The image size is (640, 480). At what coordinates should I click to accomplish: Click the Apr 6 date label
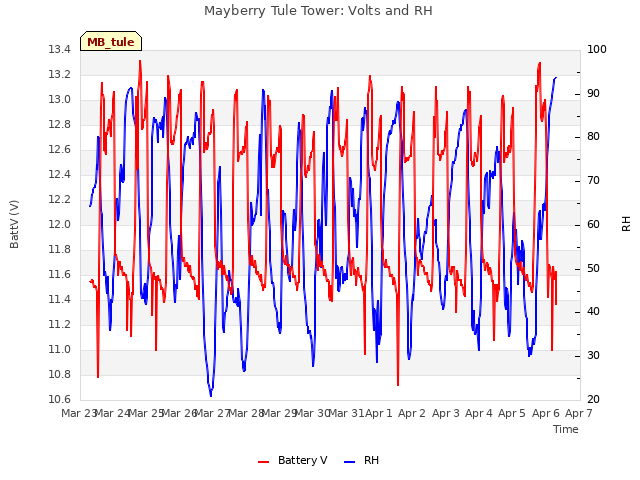pos(545,413)
